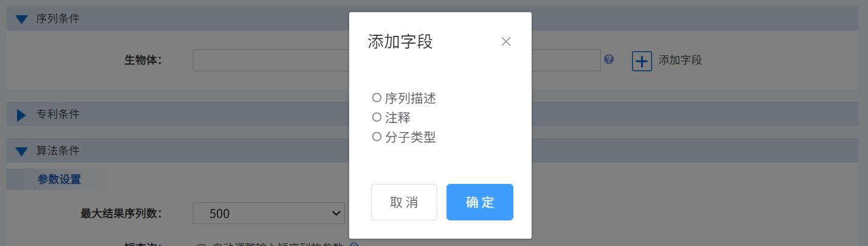Close the 添加字段 dialog with the X
868x246 pixels.
pyautogui.click(x=506, y=41)
